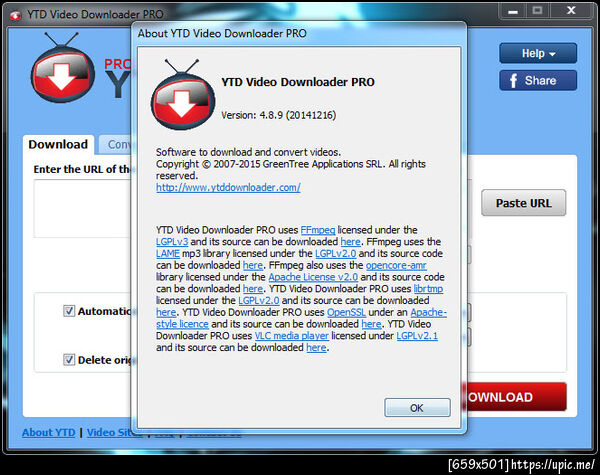Open the Help dropdown menu
The width and height of the screenshot is (600, 475).
[x=538, y=54]
